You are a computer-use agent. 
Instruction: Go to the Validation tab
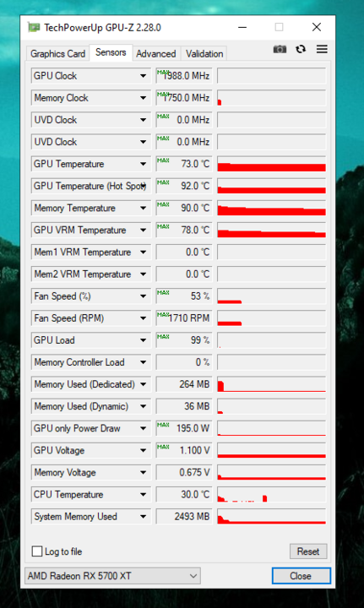(x=204, y=53)
